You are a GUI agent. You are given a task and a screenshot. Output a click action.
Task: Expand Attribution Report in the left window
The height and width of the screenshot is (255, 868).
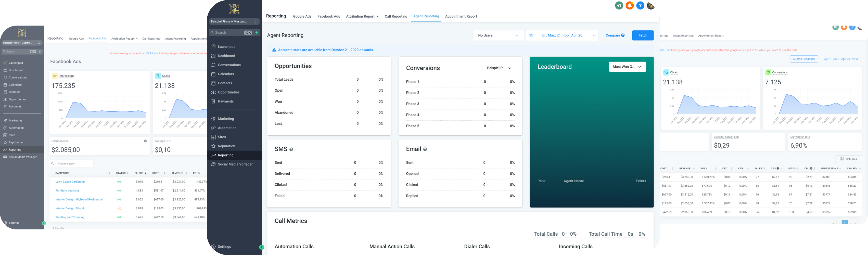(124, 39)
